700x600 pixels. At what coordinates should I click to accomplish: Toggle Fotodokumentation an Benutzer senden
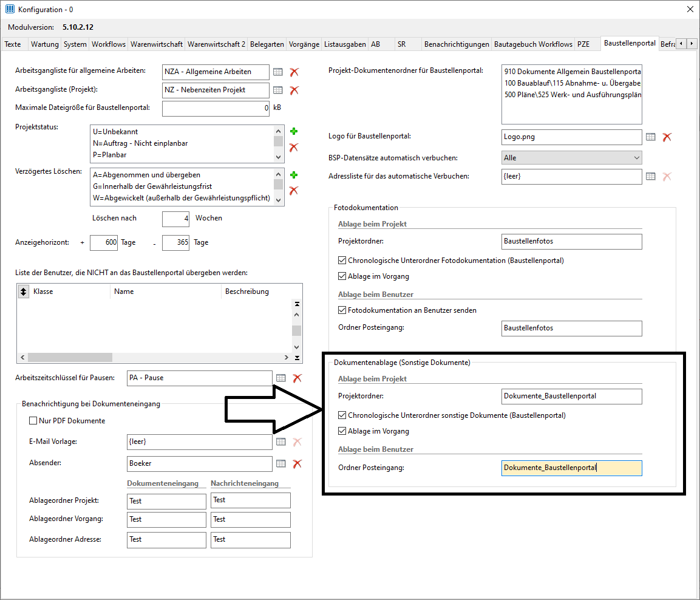pyautogui.click(x=342, y=310)
